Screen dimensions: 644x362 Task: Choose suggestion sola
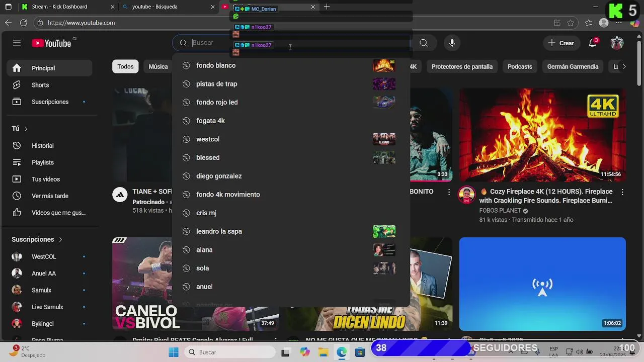(291, 268)
